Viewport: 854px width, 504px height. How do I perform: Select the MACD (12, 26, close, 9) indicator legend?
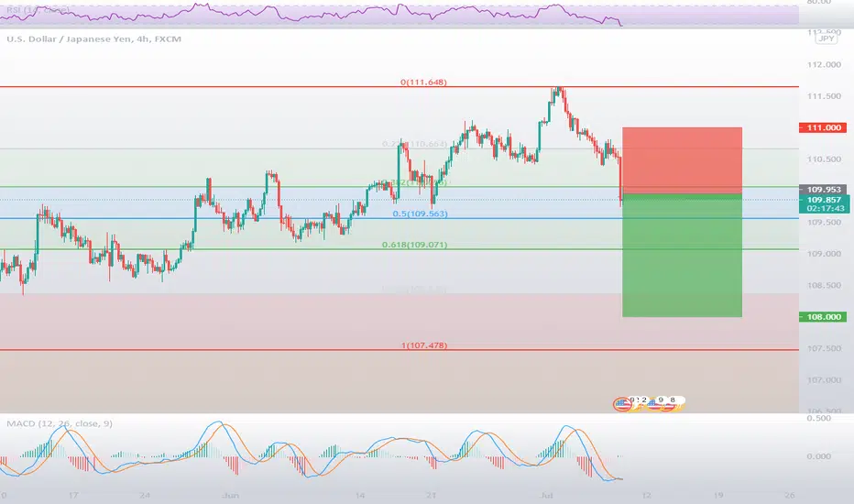(x=60, y=423)
